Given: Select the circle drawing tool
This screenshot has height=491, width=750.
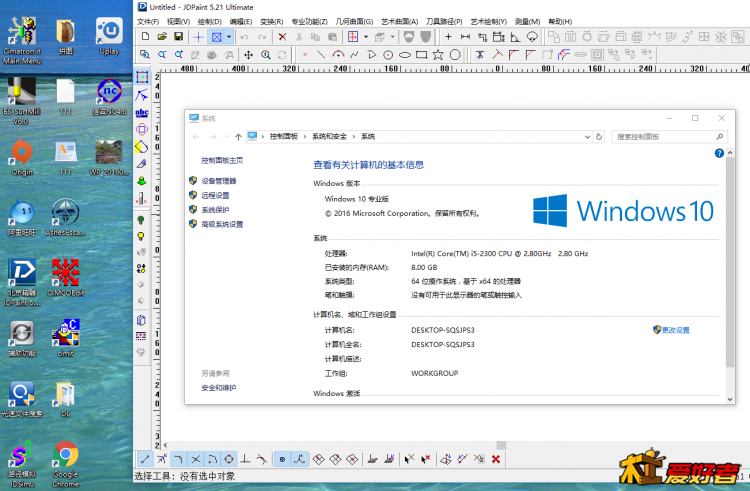Looking at the screenshot, I should 388,55.
